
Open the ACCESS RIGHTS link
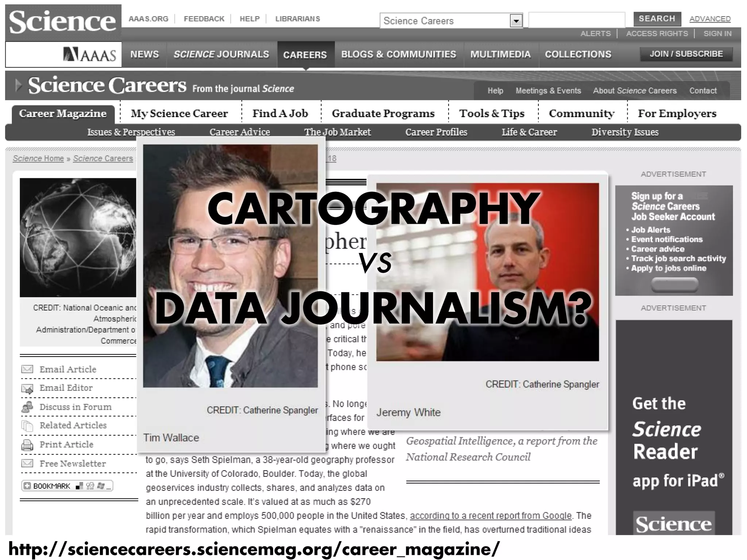(x=657, y=34)
